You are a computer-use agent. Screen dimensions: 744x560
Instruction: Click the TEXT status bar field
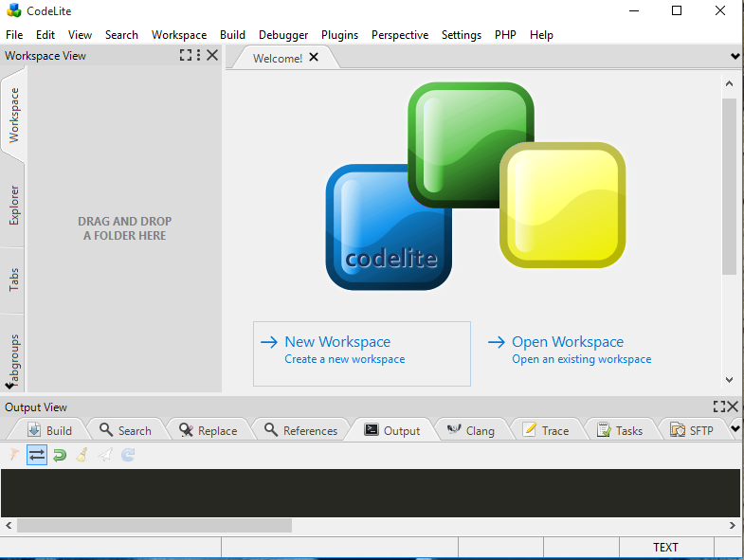(x=665, y=547)
